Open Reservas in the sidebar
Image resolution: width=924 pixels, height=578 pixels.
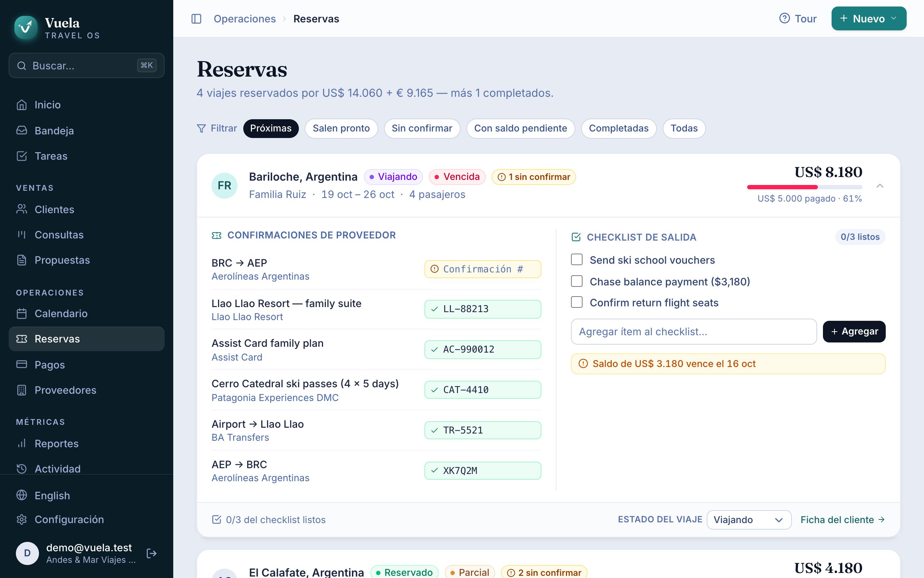coord(87,339)
